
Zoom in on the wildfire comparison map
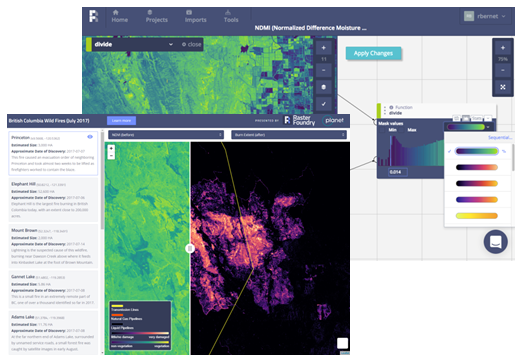111,148
